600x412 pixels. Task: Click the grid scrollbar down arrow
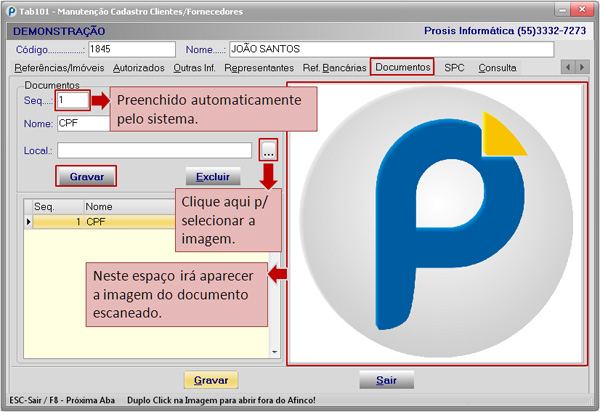[274, 352]
